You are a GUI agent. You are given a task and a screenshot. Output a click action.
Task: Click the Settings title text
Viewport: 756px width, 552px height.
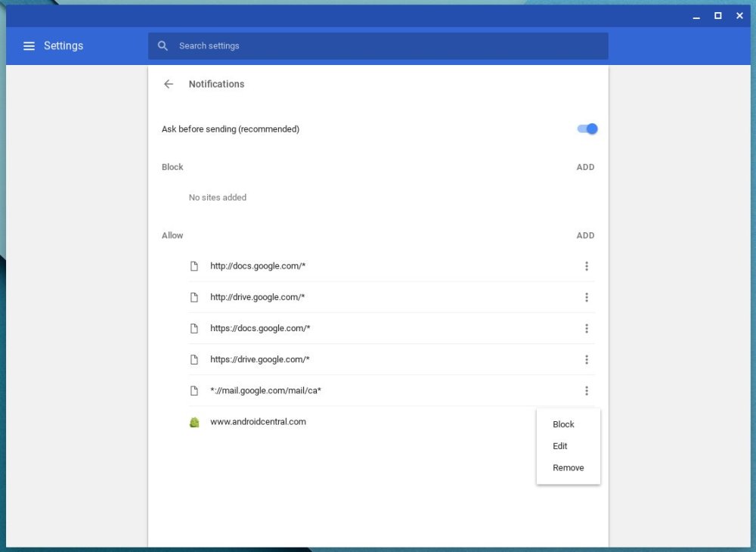pyautogui.click(x=64, y=46)
